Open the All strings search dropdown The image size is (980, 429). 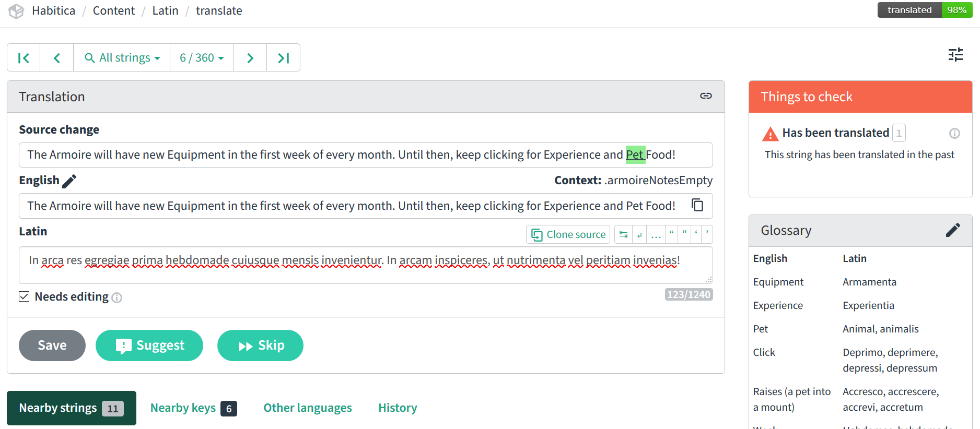pyautogui.click(x=122, y=58)
